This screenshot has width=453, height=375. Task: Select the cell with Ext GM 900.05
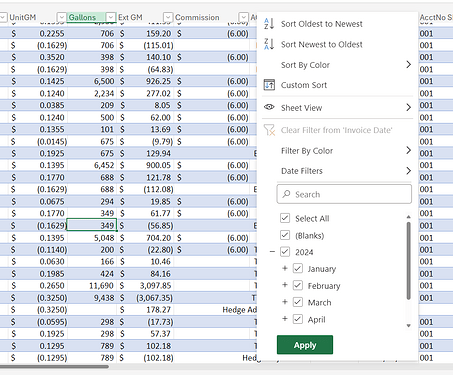[x=145, y=165]
